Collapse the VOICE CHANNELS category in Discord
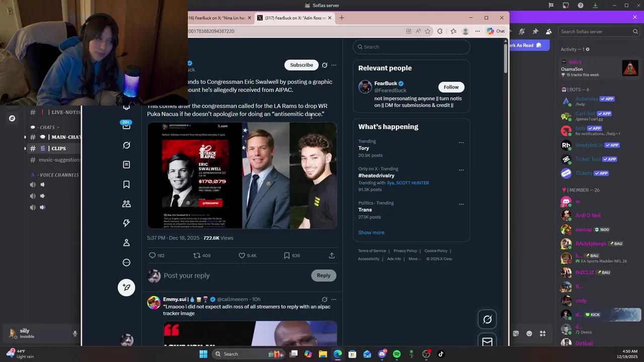 point(54,175)
